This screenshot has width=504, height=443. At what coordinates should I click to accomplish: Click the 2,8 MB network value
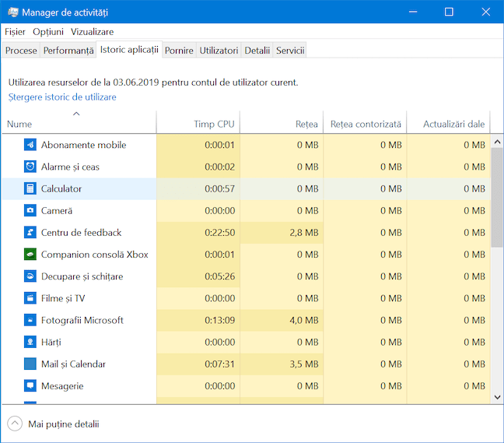304,232
